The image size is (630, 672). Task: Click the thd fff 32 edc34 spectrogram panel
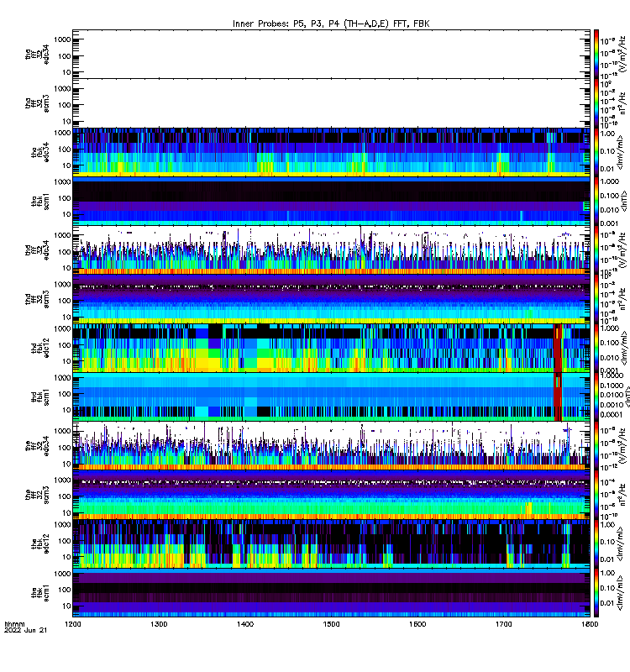[x=331, y=249]
